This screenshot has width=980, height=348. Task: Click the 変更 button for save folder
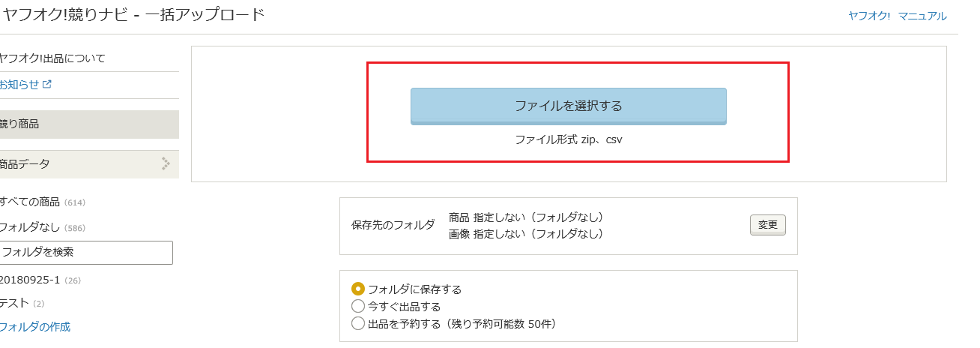[767, 224]
